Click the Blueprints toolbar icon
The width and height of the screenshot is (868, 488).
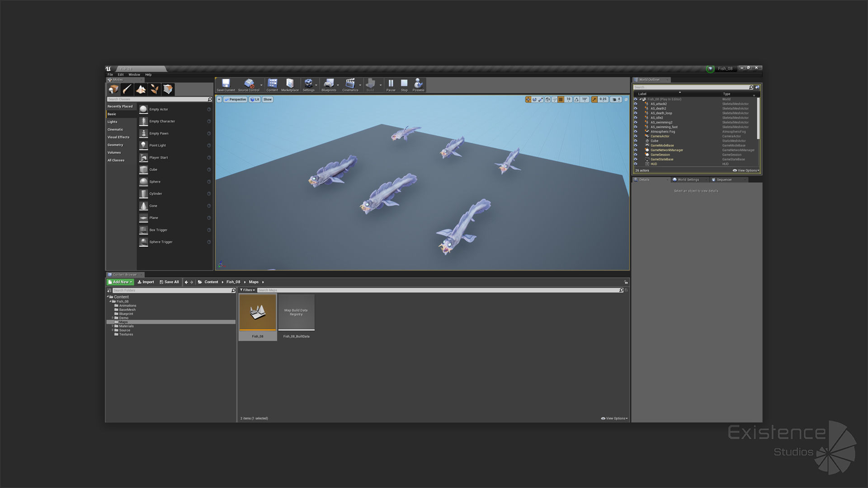pos(329,84)
